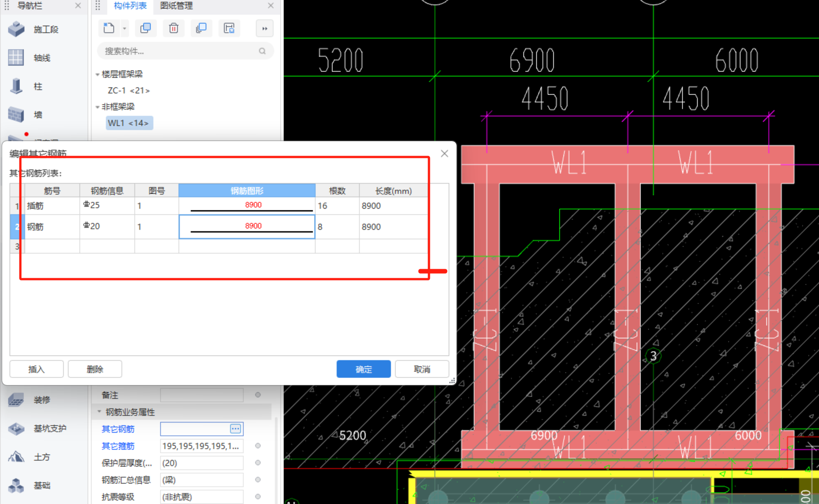Collapse the 非框架梁 tree group

(97, 107)
